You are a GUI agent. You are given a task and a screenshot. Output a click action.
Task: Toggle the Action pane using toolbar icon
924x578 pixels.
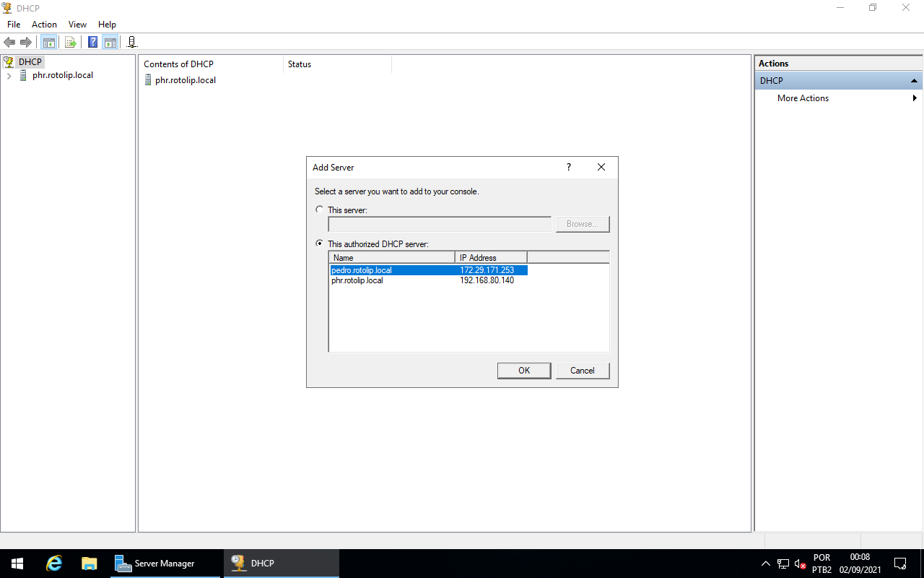coord(110,41)
